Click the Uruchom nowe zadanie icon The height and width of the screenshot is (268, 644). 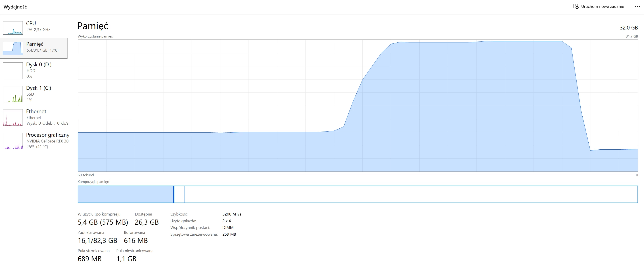point(576,6)
